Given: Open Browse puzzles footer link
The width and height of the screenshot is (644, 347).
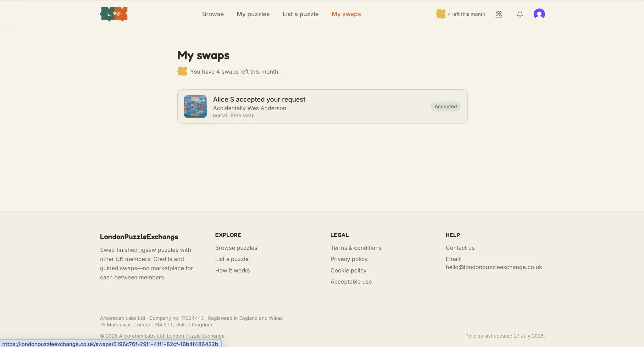Looking at the screenshot, I should 236,248.
